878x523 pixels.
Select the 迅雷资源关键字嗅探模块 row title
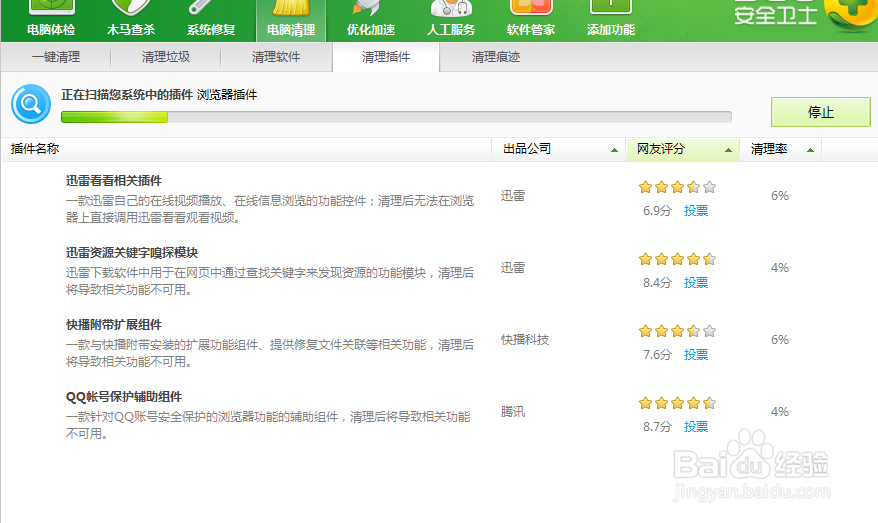(132, 253)
